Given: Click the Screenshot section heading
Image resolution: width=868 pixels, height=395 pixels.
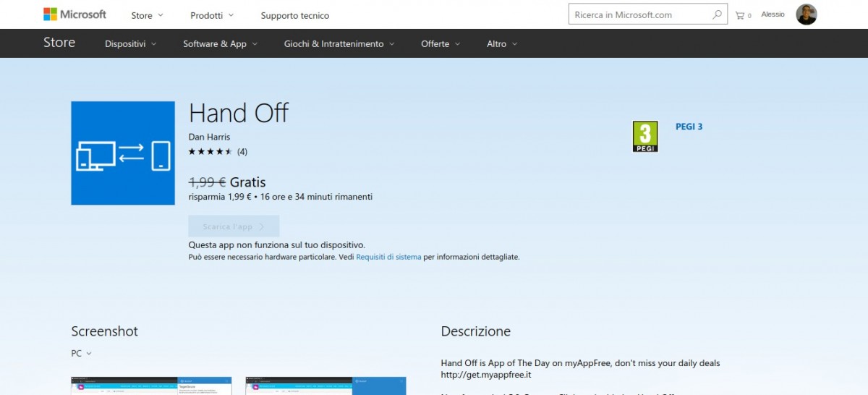Looking at the screenshot, I should click(104, 331).
